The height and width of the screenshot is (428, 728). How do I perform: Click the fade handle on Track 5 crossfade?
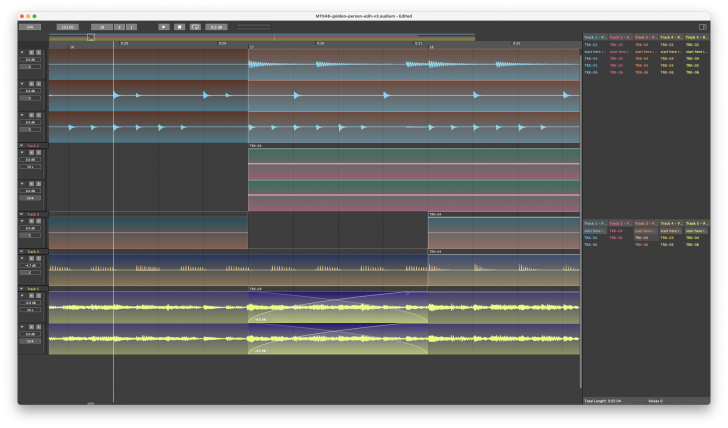pyautogui.click(x=407, y=293)
